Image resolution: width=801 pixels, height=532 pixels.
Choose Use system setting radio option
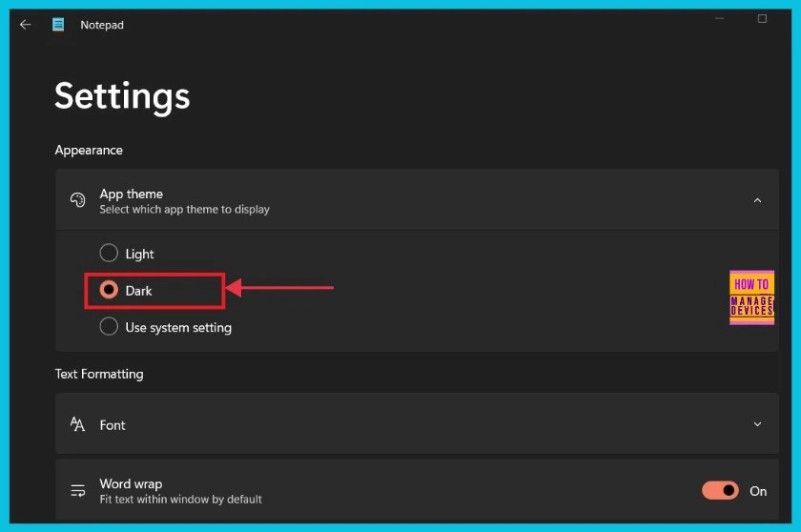click(x=109, y=326)
